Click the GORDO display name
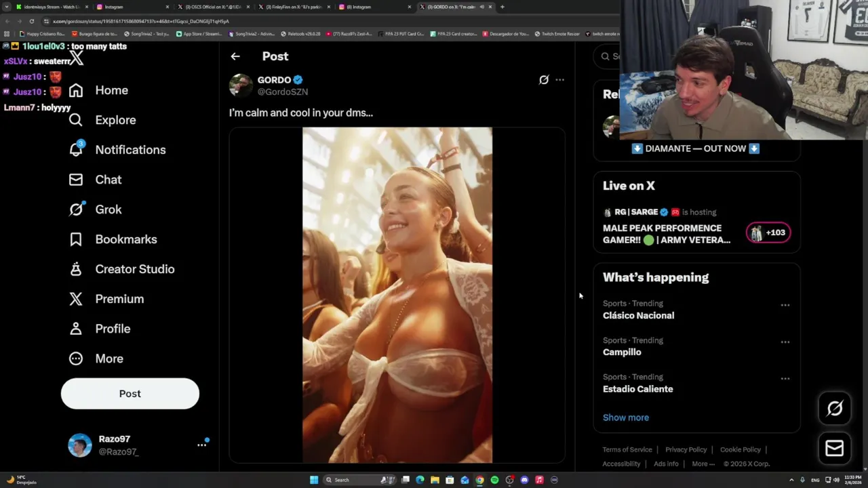This screenshot has width=868, height=488. tap(274, 80)
